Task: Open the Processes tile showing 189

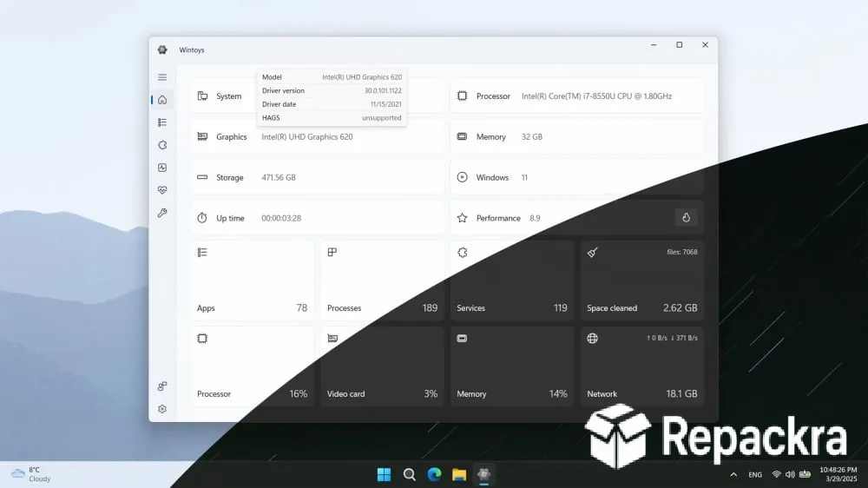Action: [382, 280]
